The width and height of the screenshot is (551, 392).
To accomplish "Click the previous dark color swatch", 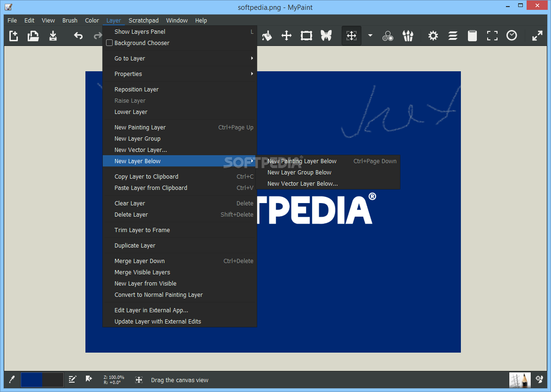I will (x=53, y=380).
